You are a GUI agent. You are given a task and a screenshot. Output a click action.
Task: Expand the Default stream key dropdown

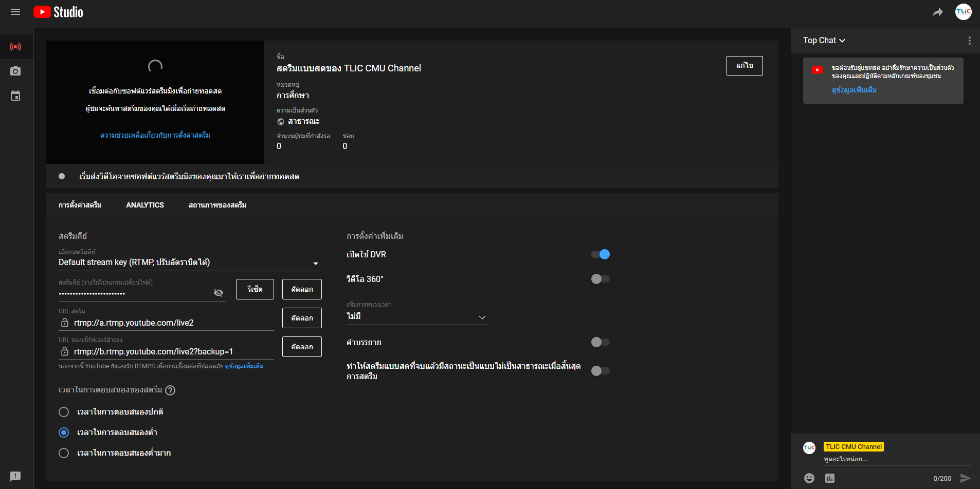pyautogui.click(x=190, y=262)
